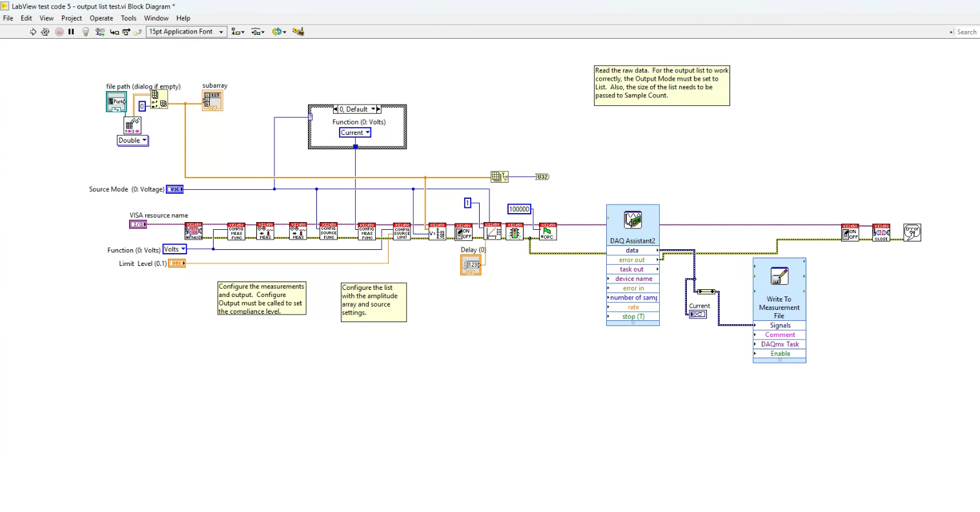
Task: Click the simple error handler node
Action: (912, 232)
